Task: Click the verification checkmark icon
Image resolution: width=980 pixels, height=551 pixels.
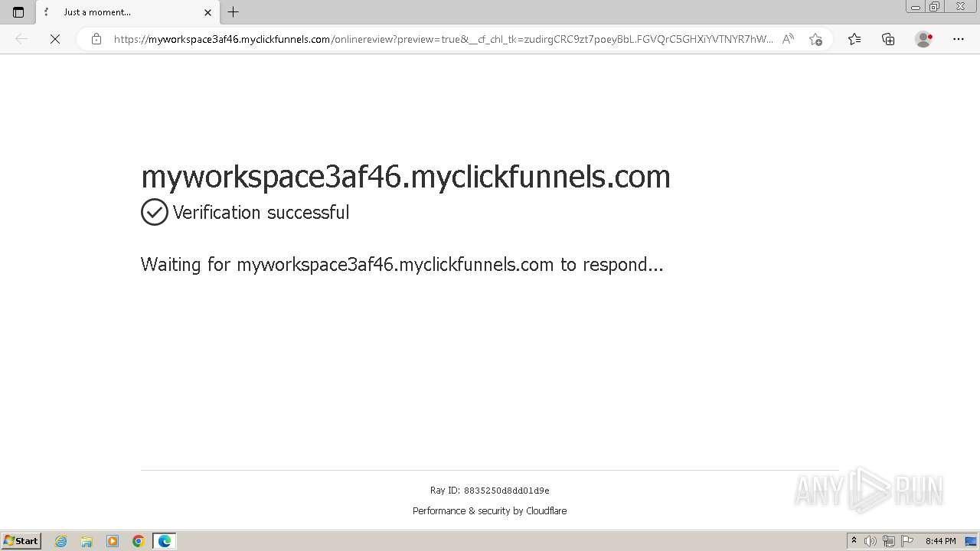Action: coord(155,212)
